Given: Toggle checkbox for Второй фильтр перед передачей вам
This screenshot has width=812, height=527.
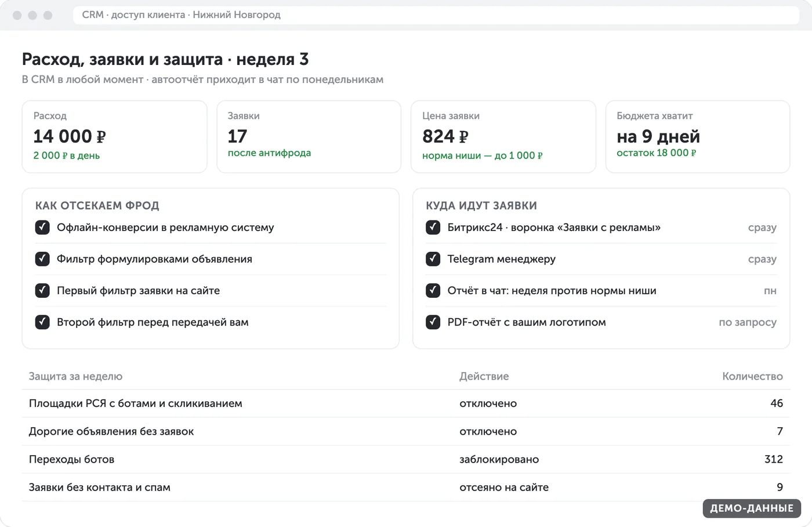Looking at the screenshot, I should pos(42,322).
